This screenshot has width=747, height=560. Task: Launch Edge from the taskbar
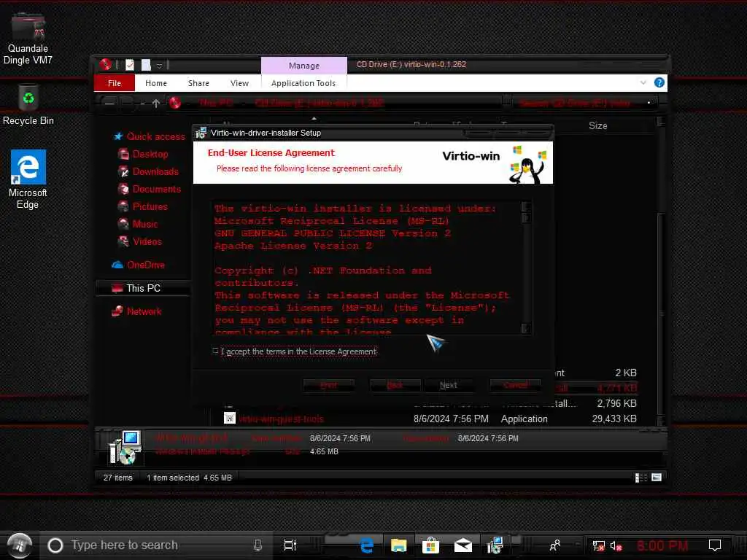[x=366, y=545]
